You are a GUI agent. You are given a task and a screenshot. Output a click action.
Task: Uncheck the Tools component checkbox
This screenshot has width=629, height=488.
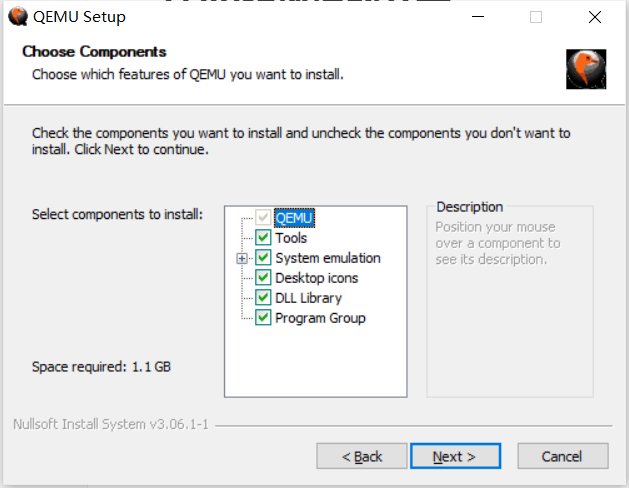263,237
